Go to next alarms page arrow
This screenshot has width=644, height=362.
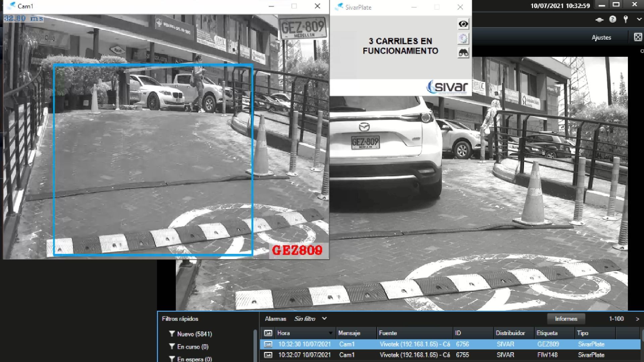click(x=637, y=319)
